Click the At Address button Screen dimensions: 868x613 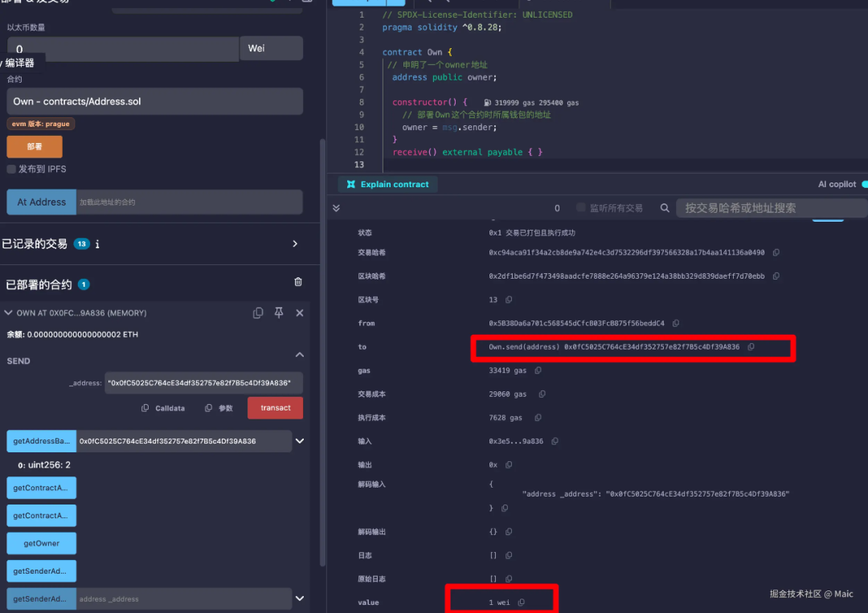[x=42, y=202]
